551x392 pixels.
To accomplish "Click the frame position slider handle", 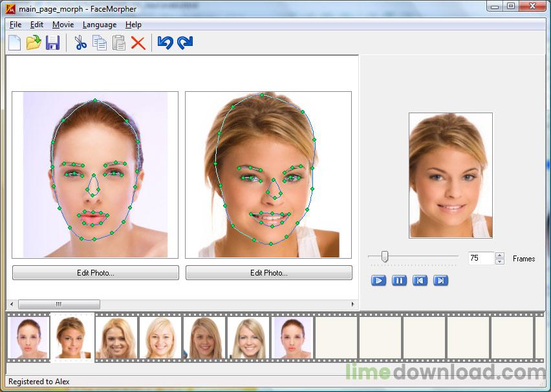I will 385,257.
